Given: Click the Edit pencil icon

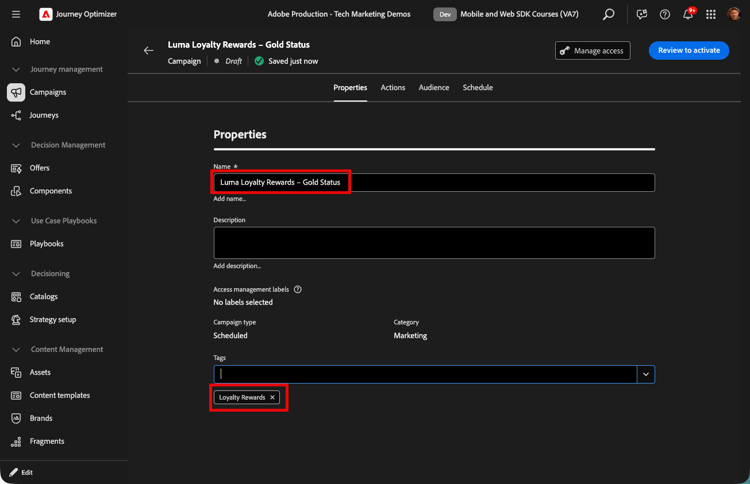Looking at the screenshot, I should click(13, 473).
